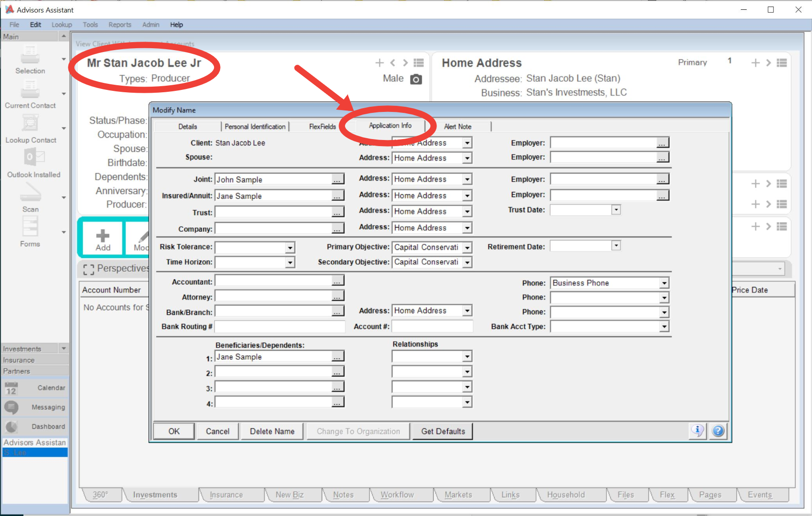Open the Notes bottom tab
This screenshot has height=516, width=812.
[x=343, y=494]
